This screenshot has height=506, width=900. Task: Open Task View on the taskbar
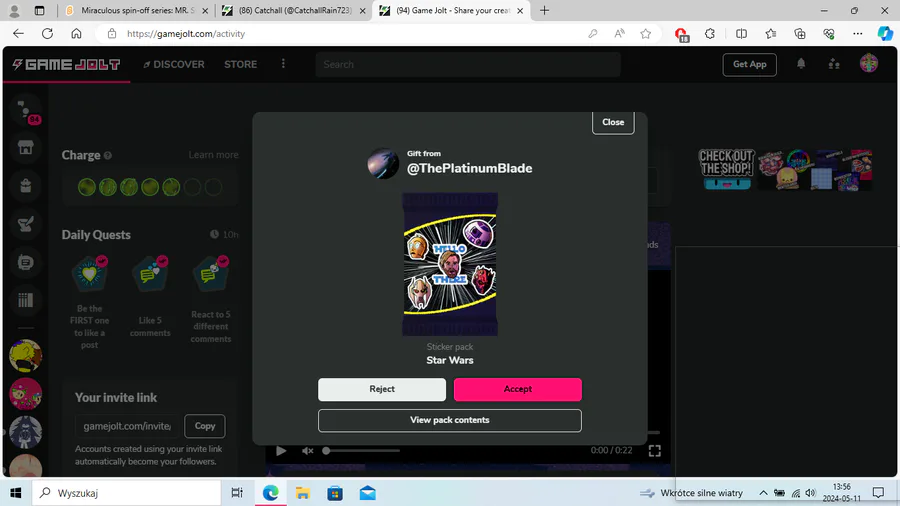click(x=236, y=493)
